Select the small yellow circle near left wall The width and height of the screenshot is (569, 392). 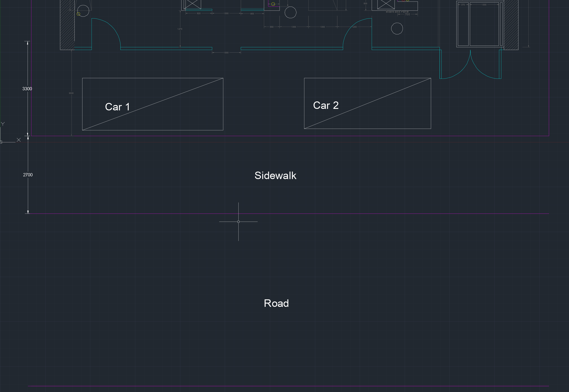click(78, 14)
